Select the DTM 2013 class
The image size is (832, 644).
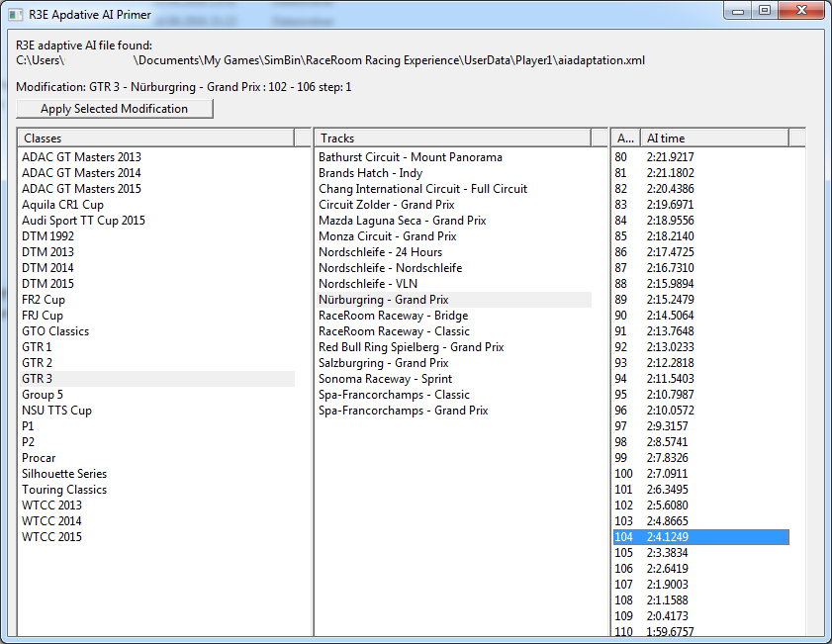coord(157,252)
